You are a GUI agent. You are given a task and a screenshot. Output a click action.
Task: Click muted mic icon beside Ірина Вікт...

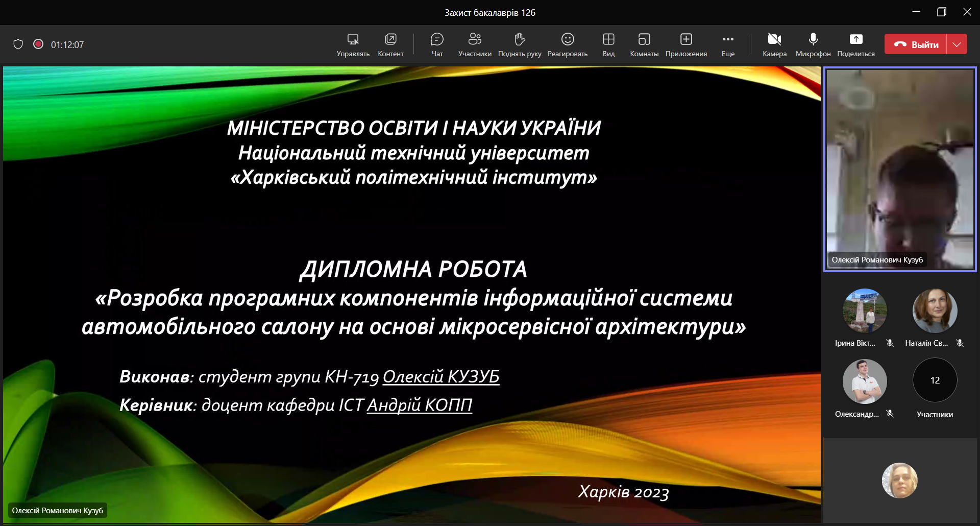click(x=890, y=343)
